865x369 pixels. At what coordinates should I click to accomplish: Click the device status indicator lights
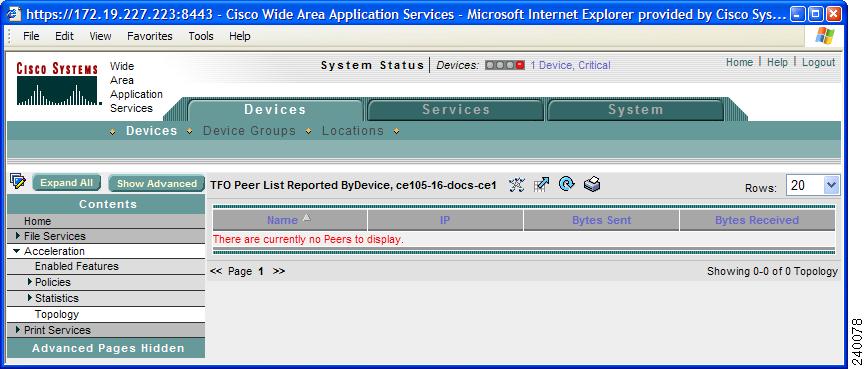(x=505, y=65)
